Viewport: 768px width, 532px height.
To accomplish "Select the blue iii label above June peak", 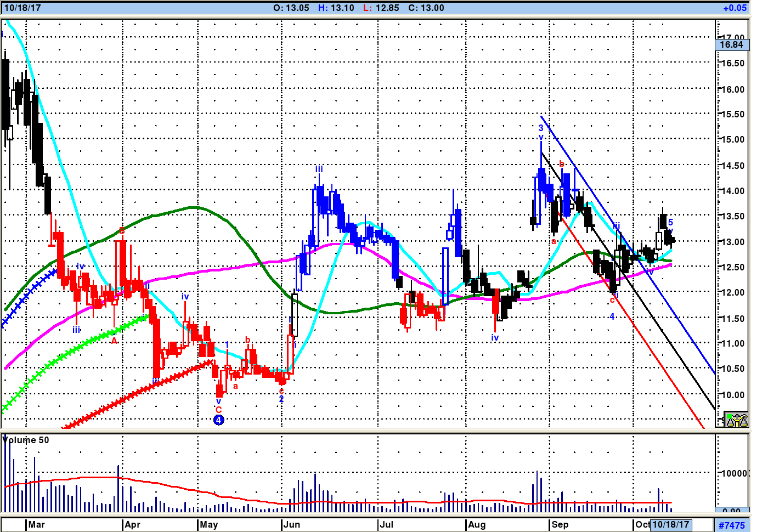I will click(319, 169).
